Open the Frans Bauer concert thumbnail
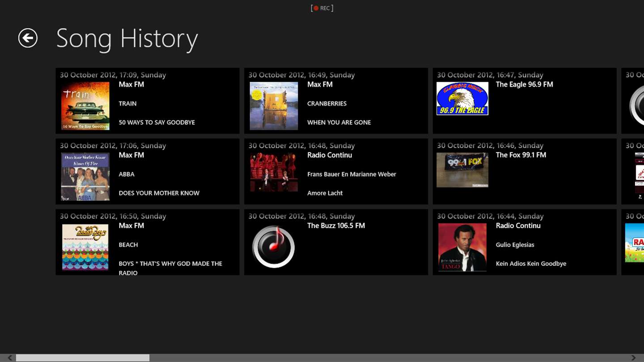 (x=274, y=172)
